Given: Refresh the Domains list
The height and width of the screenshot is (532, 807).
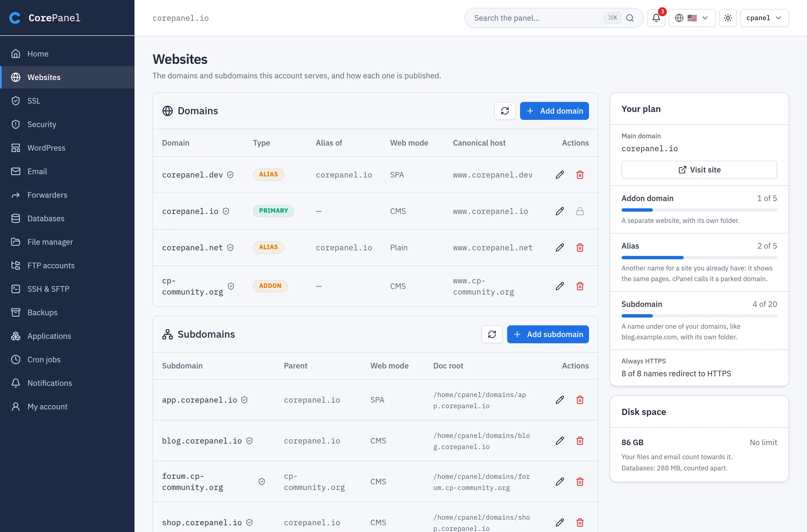Looking at the screenshot, I should (504, 111).
